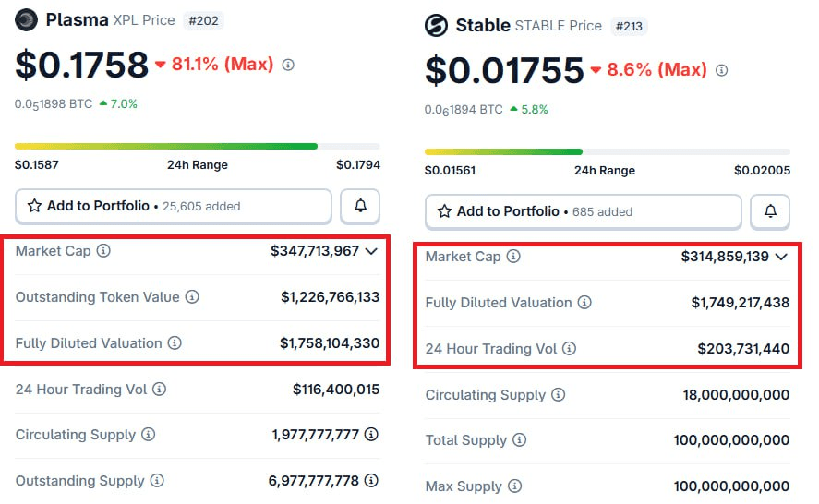Click info icon at Plasma Circulating Supply value
The width and height of the screenshot is (819, 504).
[x=371, y=435]
